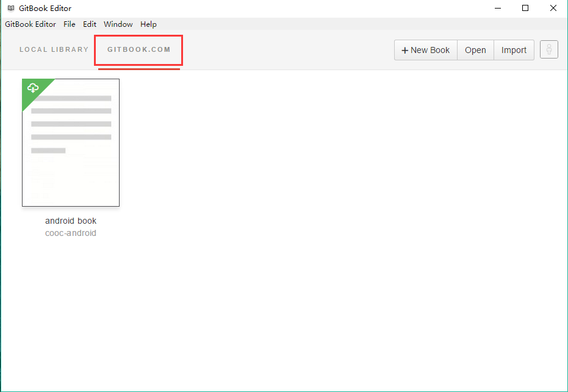Open the File menu
Viewport: 568px width, 392px height.
[69, 24]
